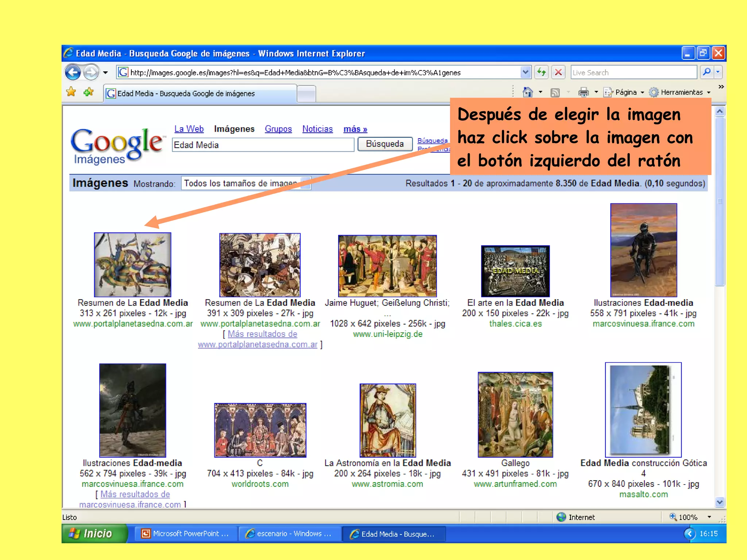
Task: Open the Gallego painting thumbnail
Action: coord(515,415)
